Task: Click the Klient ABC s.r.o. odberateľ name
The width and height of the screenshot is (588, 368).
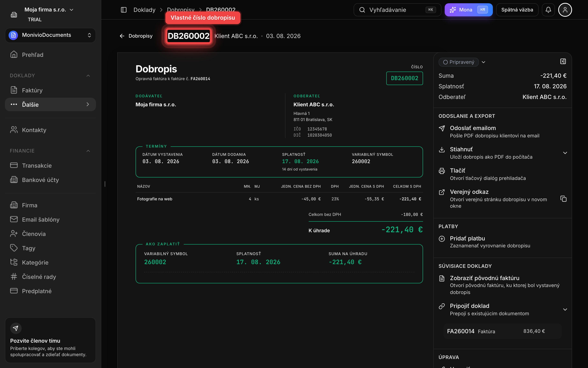Action: point(314,104)
